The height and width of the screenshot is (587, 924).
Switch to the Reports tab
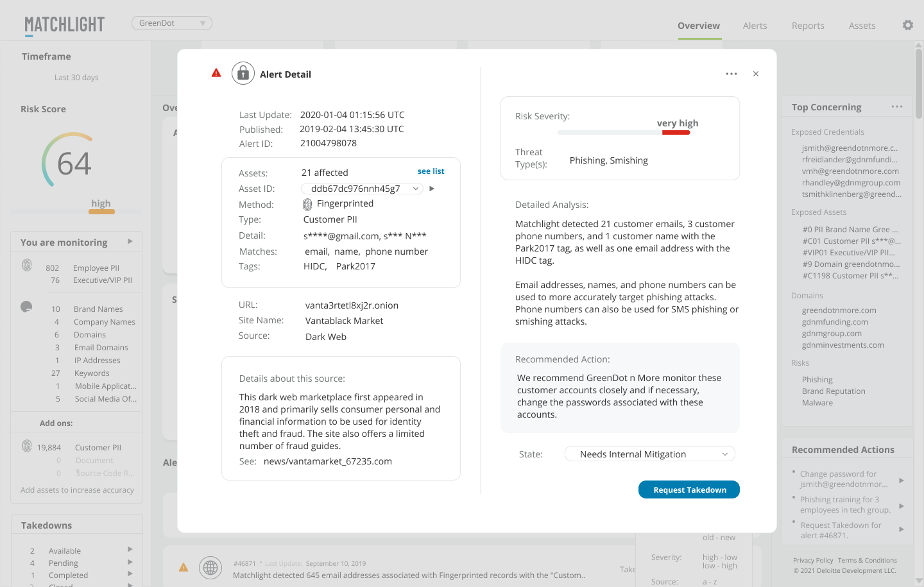(x=808, y=26)
